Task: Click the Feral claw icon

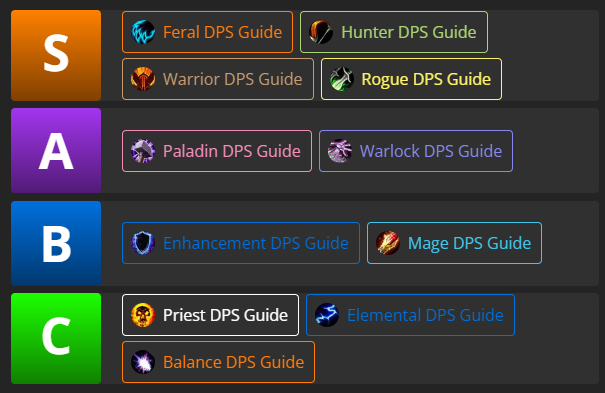Action: [143, 32]
